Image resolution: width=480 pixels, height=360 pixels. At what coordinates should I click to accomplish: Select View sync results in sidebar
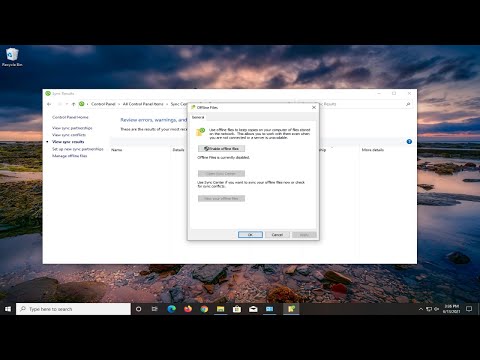pos(68,142)
